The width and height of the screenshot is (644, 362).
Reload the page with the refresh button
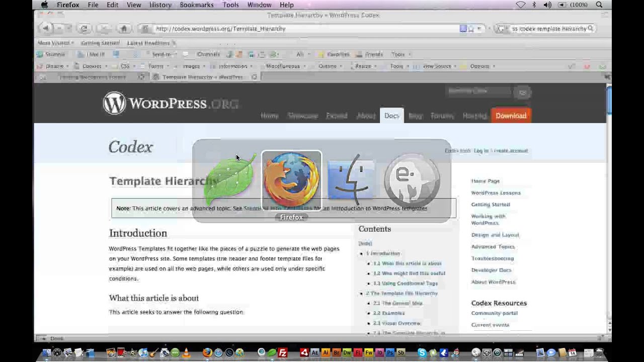click(84, 29)
